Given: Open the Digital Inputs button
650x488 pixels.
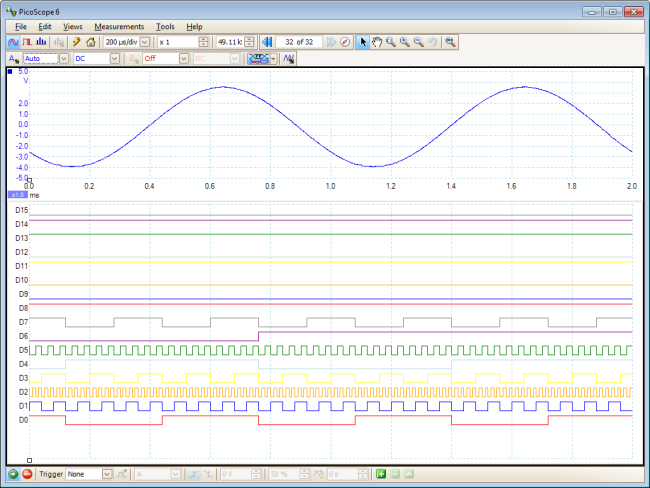Looking at the screenshot, I should click(x=259, y=59).
